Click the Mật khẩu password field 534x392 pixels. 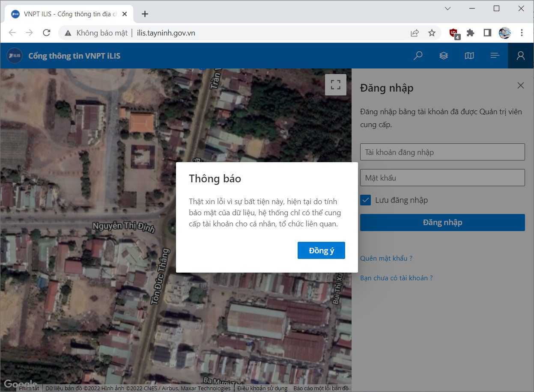coord(442,178)
